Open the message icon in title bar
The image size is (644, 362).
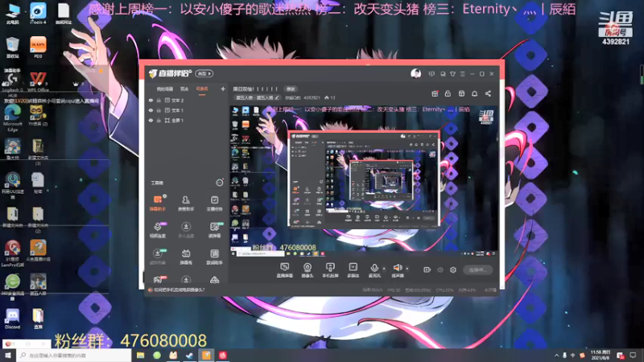coord(431,74)
